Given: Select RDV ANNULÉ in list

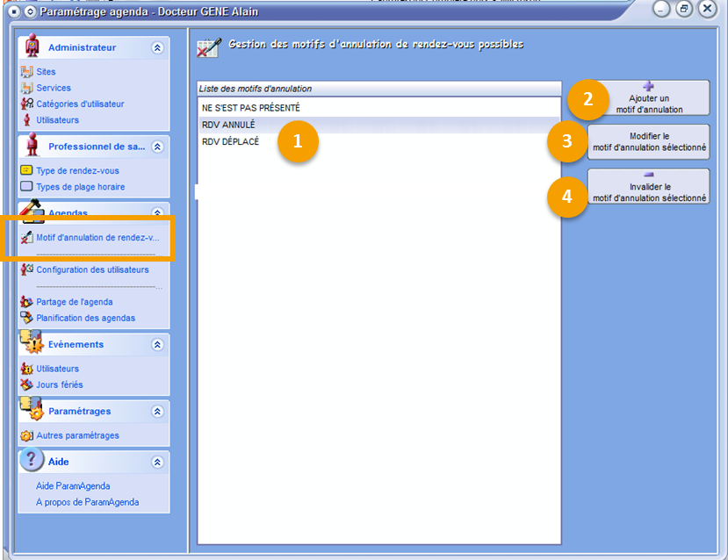Looking at the screenshot, I should pyautogui.click(x=378, y=125).
